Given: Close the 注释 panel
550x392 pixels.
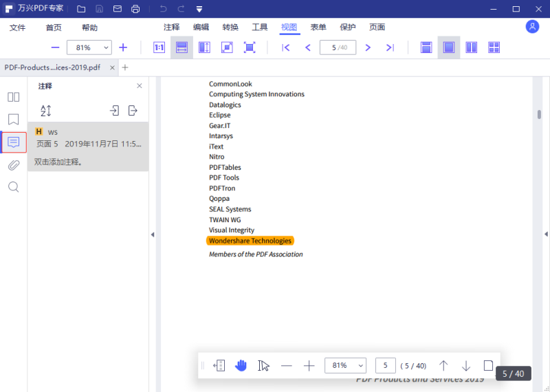Looking at the screenshot, I should (140, 86).
